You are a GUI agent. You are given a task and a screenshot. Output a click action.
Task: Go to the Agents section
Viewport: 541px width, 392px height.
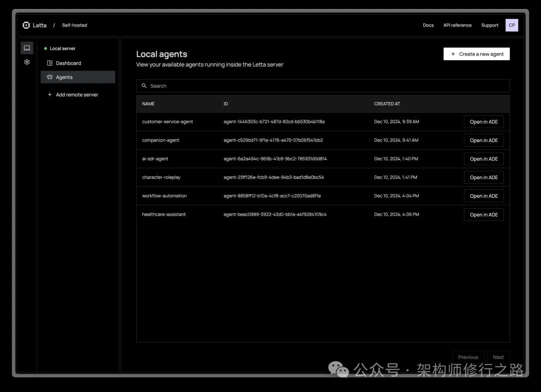click(x=78, y=77)
